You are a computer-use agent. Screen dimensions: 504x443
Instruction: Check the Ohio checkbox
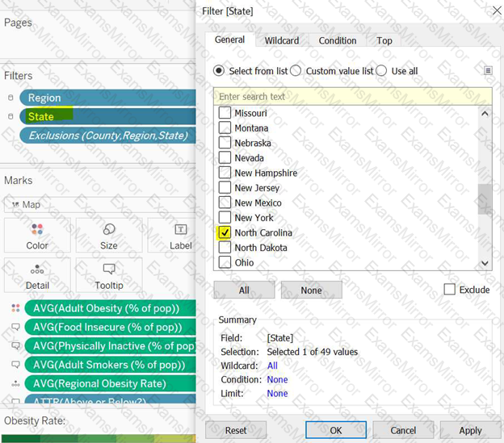(225, 262)
